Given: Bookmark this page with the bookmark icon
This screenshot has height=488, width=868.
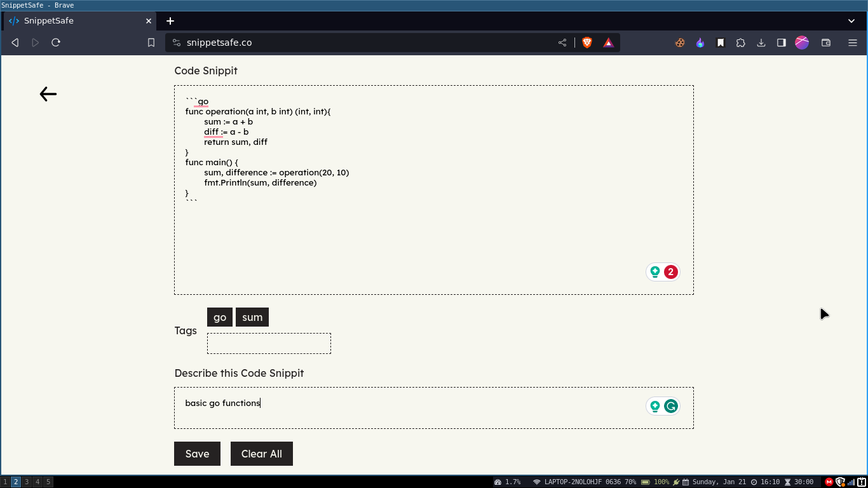Looking at the screenshot, I should [x=151, y=43].
